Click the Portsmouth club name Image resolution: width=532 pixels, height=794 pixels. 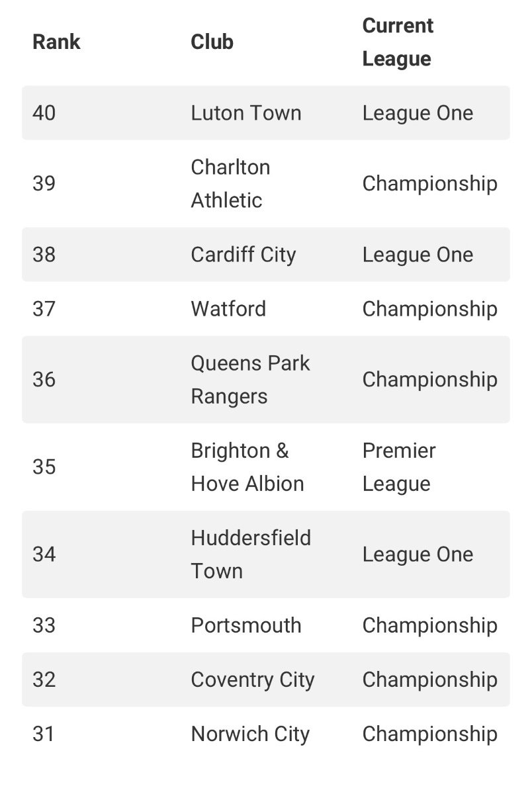pyautogui.click(x=245, y=625)
